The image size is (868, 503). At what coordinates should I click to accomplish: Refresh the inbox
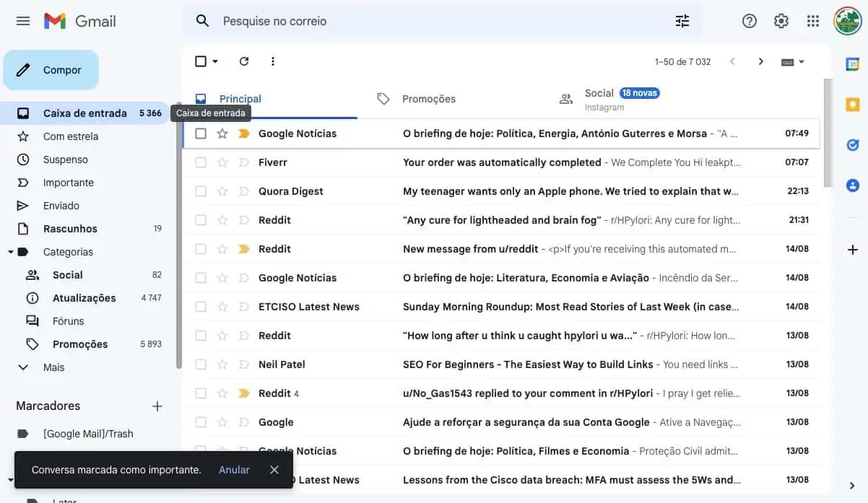(244, 61)
